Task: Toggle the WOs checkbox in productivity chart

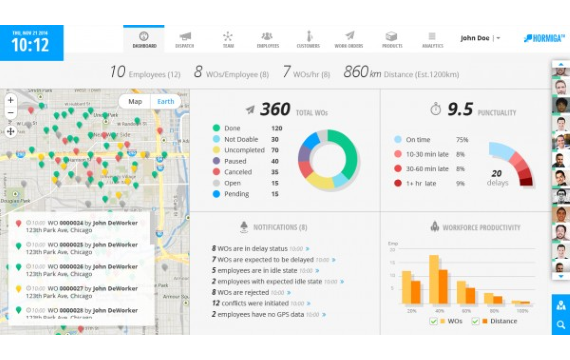Action: click(x=433, y=321)
